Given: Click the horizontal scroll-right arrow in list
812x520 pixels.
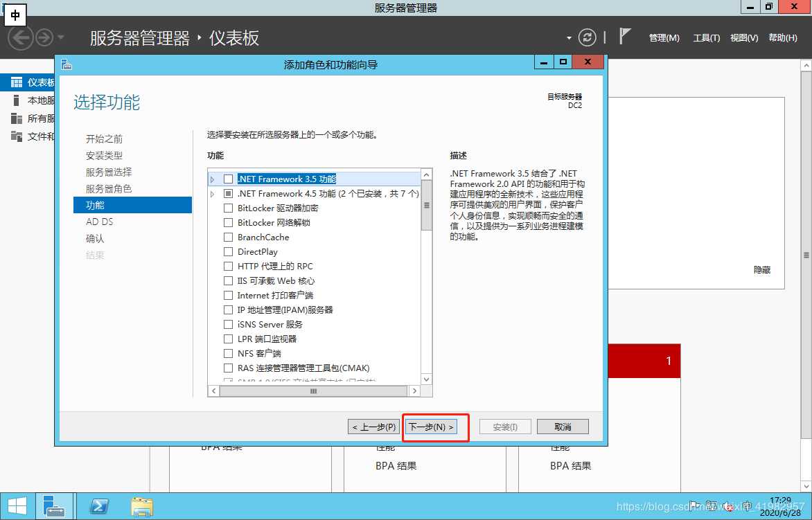Looking at the screenshot, I should tap(414, 391).
